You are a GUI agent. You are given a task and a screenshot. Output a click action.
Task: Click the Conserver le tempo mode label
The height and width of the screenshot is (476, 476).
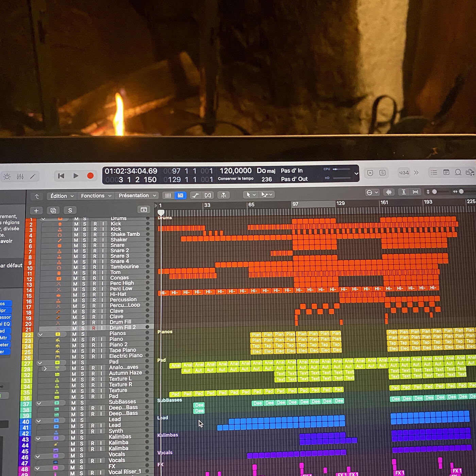pos(236,179)
